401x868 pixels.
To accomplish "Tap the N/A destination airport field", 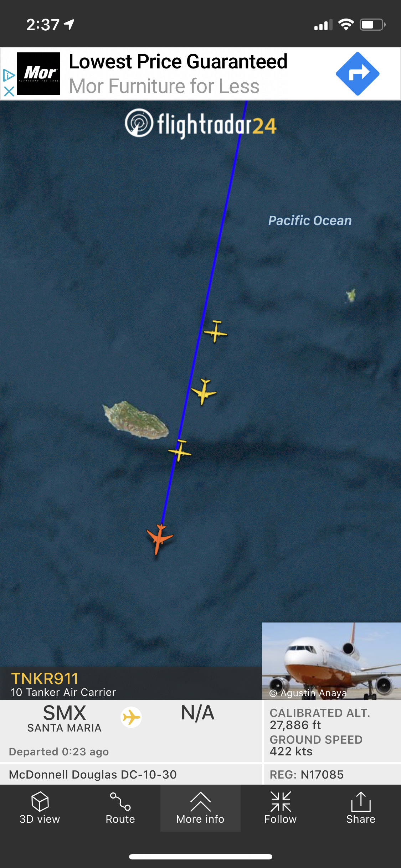I will tap(197, 713).
